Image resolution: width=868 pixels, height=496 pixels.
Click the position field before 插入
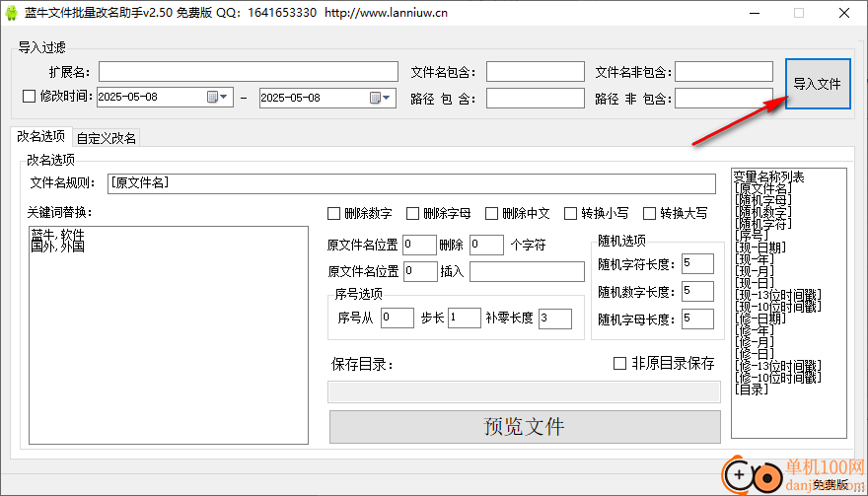(420, 271)
